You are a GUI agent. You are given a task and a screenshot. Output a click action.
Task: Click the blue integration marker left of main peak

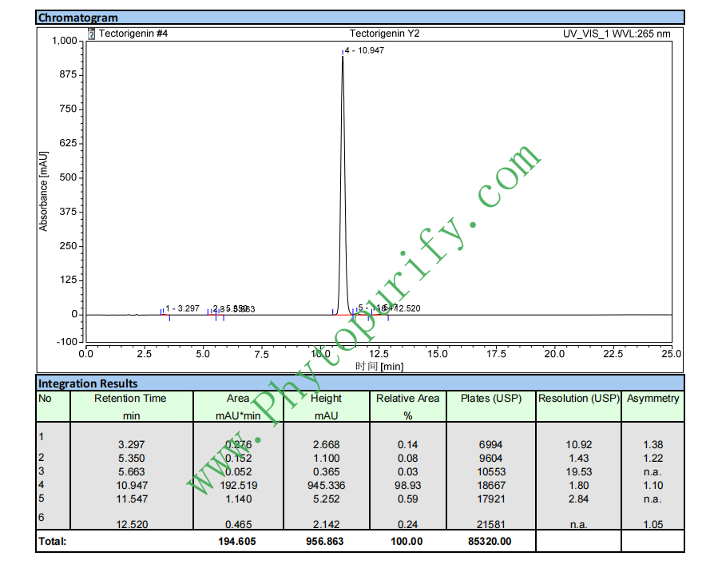(x=332, y=312)
